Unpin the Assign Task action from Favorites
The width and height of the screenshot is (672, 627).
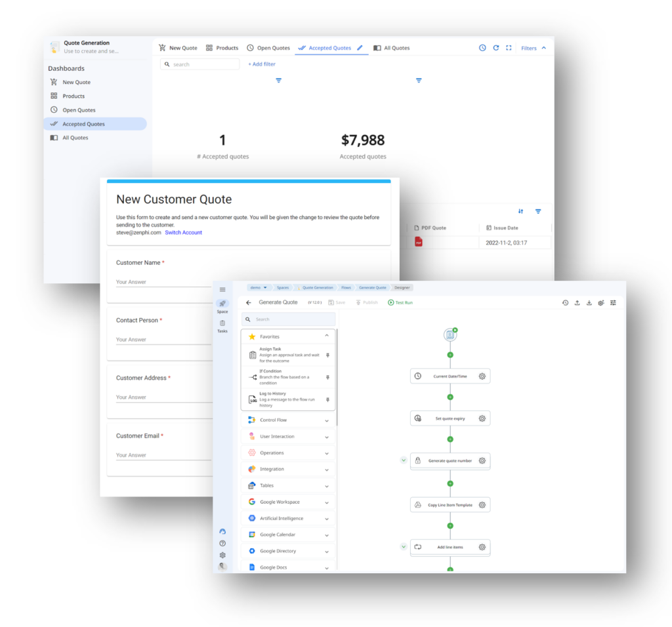coord(327,354)
